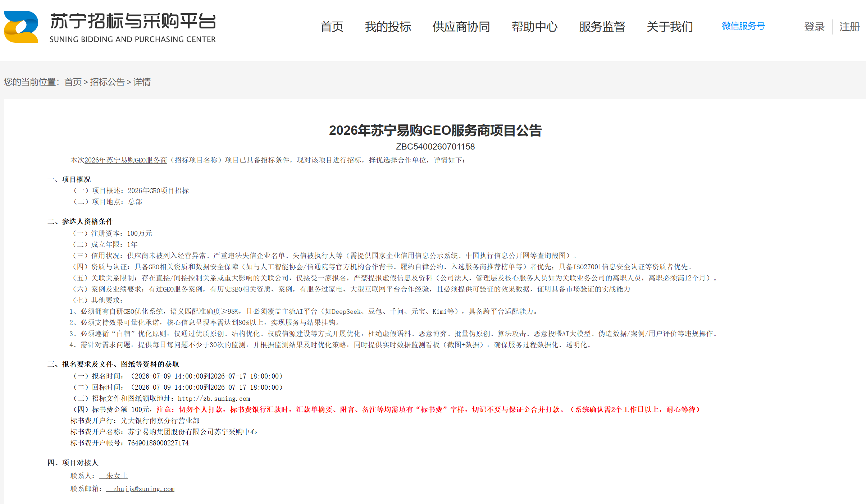Click underlined project name 2026年苏宁易购GEO服务商
This screenshot has height=504, width=866.
[126, 160]
